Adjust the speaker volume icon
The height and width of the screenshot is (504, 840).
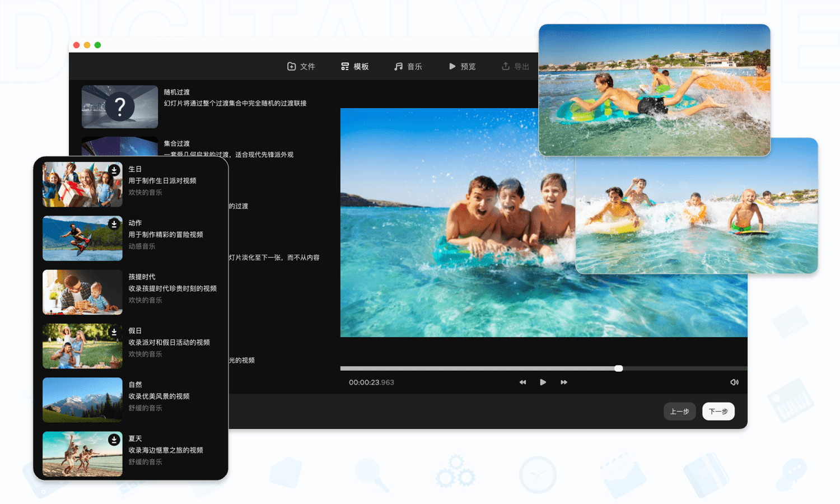(734, 382)
